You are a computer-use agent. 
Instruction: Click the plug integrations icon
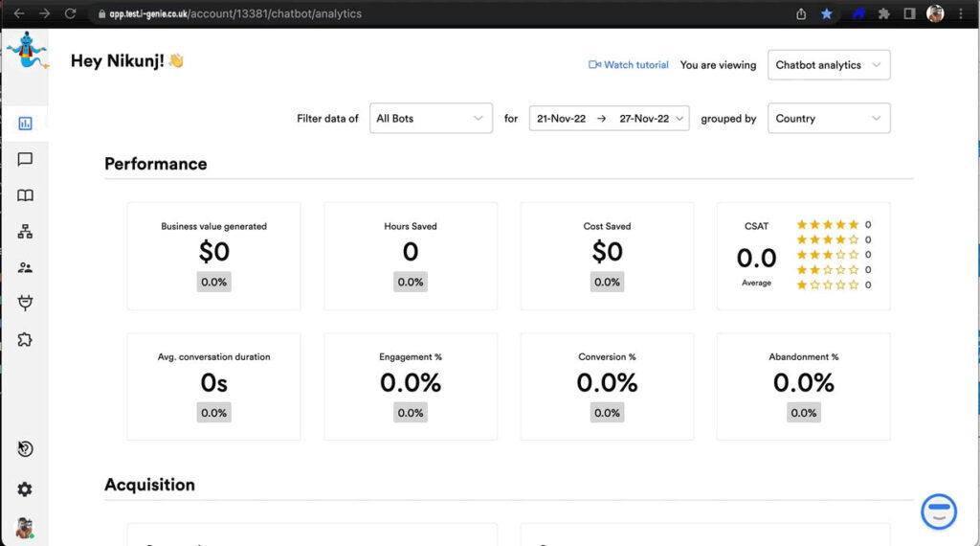coord(25,304)
